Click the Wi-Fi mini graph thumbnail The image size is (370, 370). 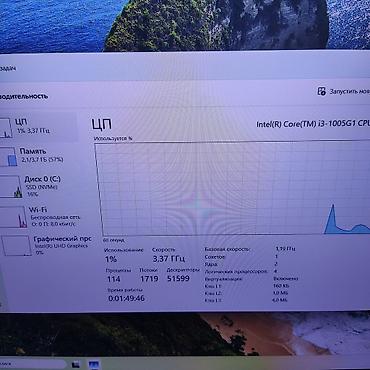click(x=13, y=217)
